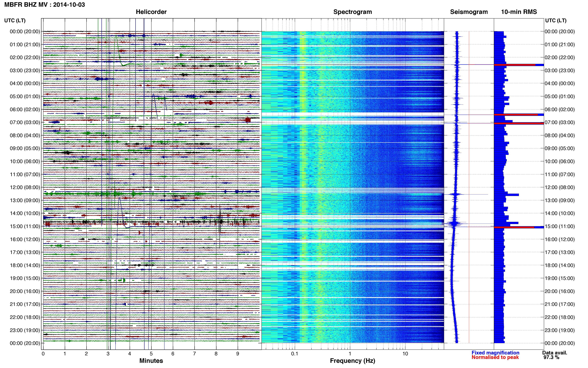The width and height of the screenshot is (588, 368).
Task: Click right-axis time label "11:00 (07:00)"
Action: 560,174
